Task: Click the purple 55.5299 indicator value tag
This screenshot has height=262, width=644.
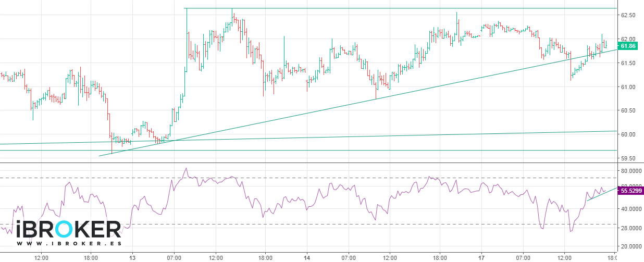Action: (x=631, y=191)
